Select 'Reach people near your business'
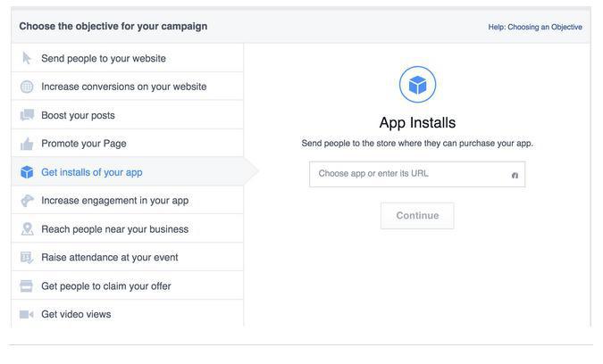Viewport: 603px width, 364px height. [x=114, y=229]
